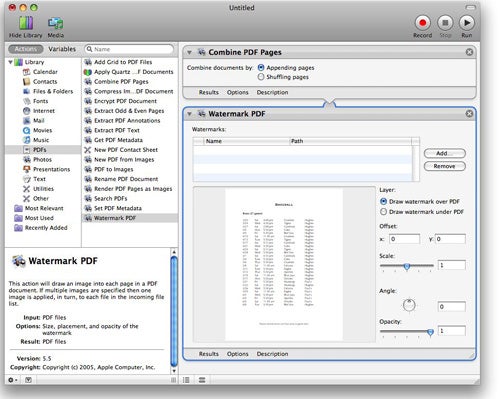Remove the Watermark PDF action

(x=469, y=114)
